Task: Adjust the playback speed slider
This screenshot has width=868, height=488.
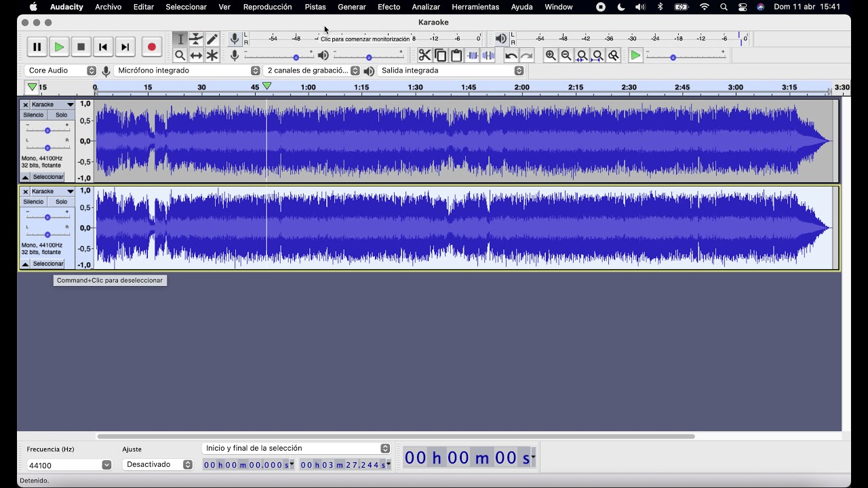Action: tap(686, 56)
